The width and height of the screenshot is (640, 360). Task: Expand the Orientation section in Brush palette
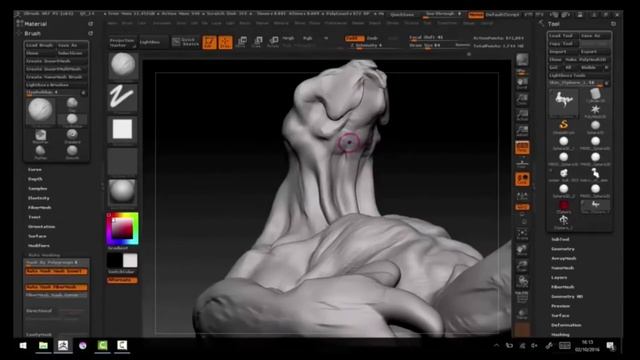(x=41, y=227)
